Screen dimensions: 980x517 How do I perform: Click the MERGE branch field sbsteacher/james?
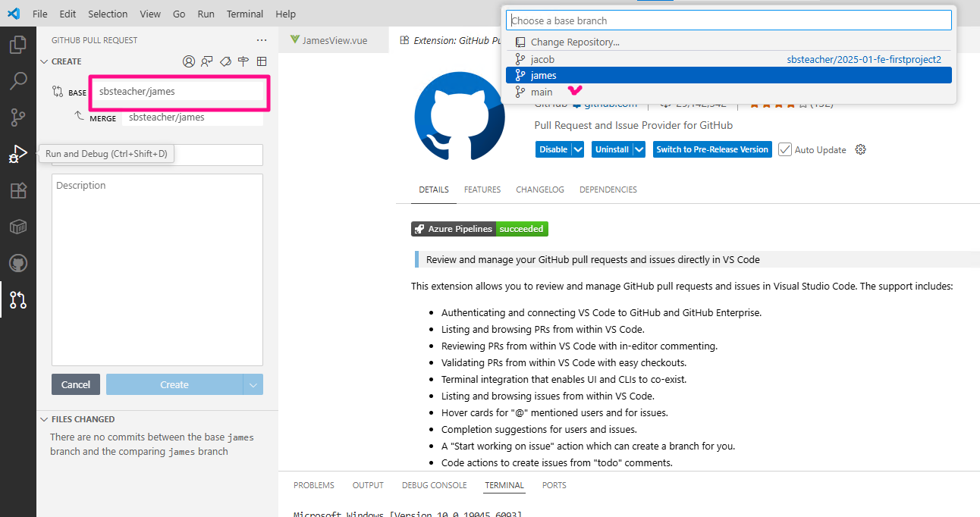[193, 117]
